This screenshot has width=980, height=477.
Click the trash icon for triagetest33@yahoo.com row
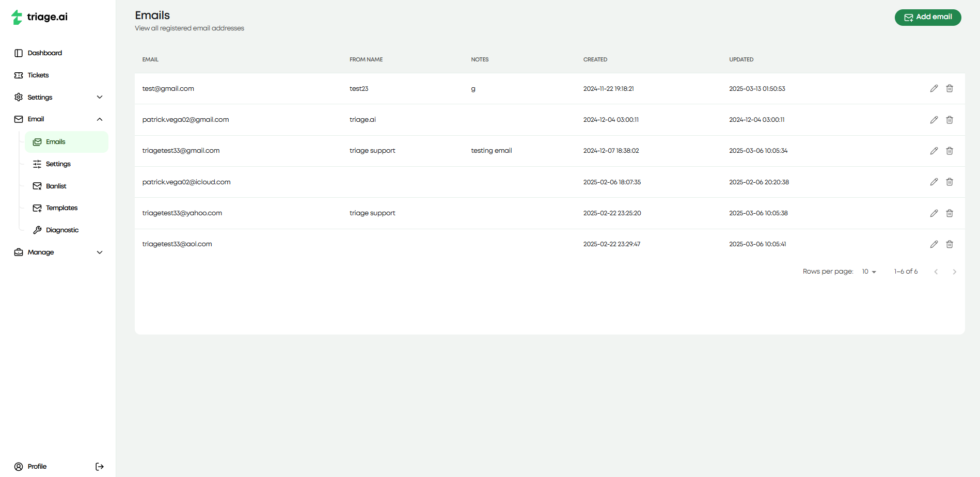pyautogui.click(x=950, y=213)
